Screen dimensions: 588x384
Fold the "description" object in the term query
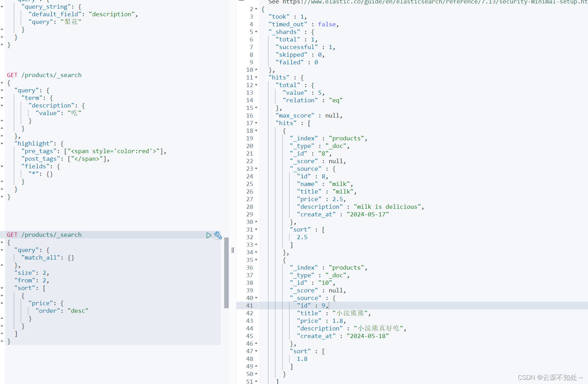point(2,106)
